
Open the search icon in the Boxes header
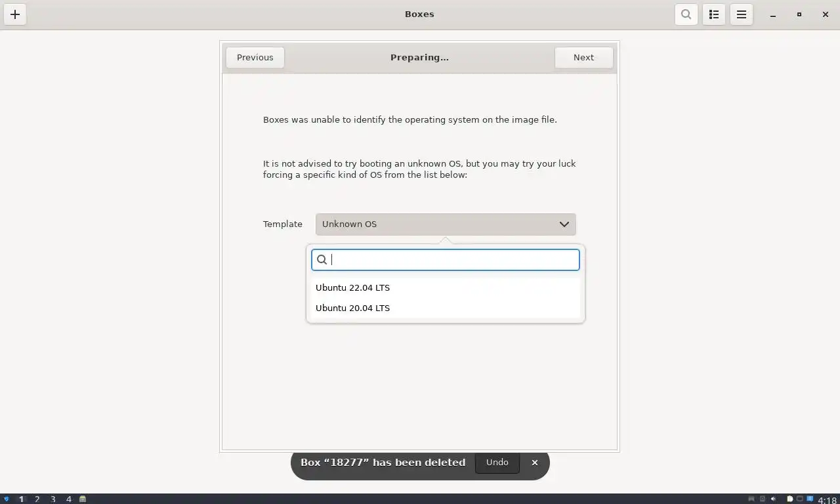(x=686, y=14)
